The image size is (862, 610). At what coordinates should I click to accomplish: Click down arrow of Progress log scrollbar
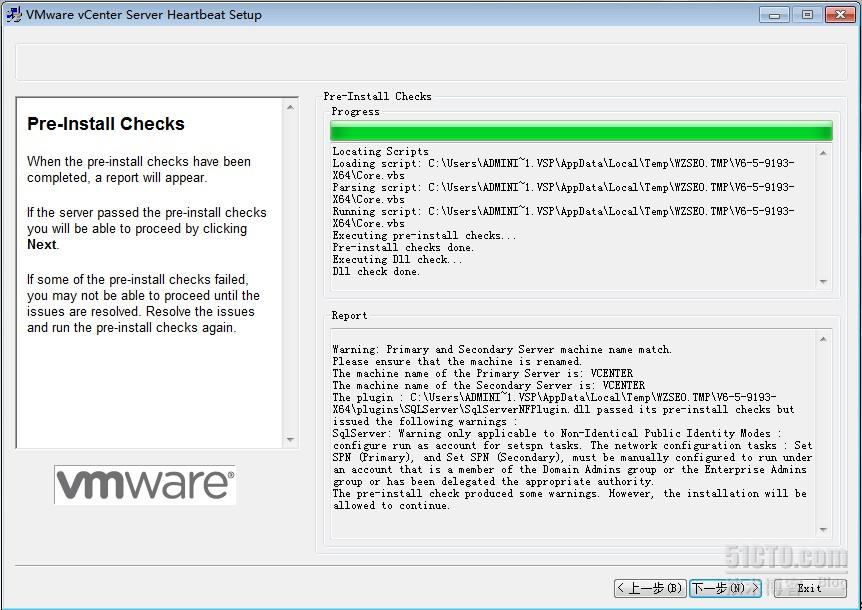[x=823, y=281]
